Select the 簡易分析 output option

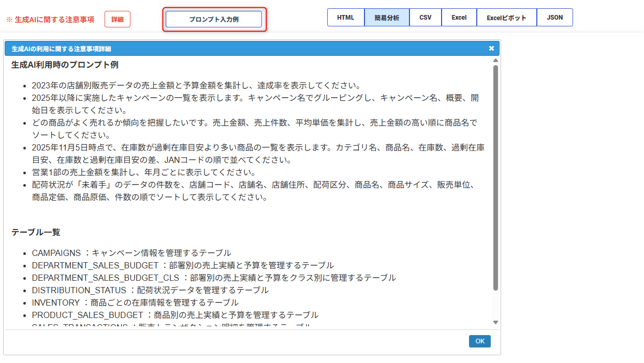click(x=387, y=17)
